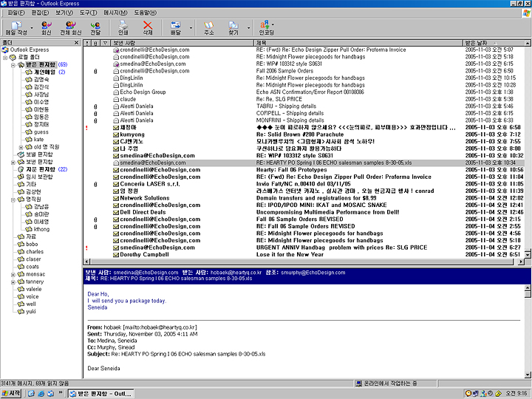Click Internet Explorer quick launch icon
This screenshot has width=532, height=399.
pyautogui.click(x=41, y=394)
